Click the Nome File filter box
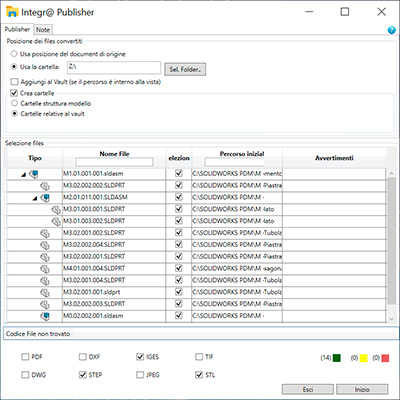 [x=114, y=162]
